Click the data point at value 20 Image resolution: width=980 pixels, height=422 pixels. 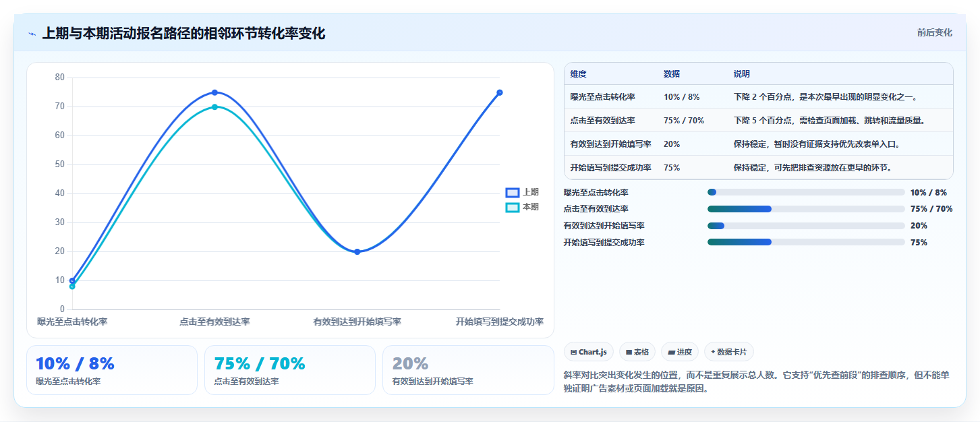[357, 251]
